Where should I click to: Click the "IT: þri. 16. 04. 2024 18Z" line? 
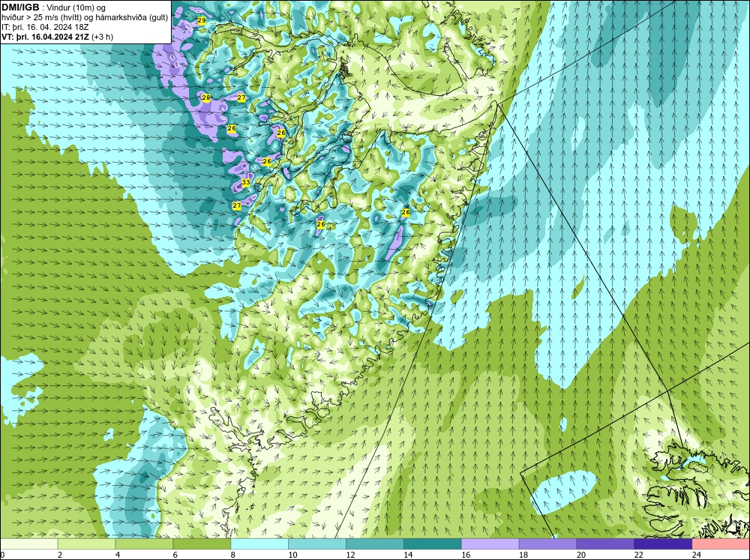pyautogui.click(x=45, y=27)
